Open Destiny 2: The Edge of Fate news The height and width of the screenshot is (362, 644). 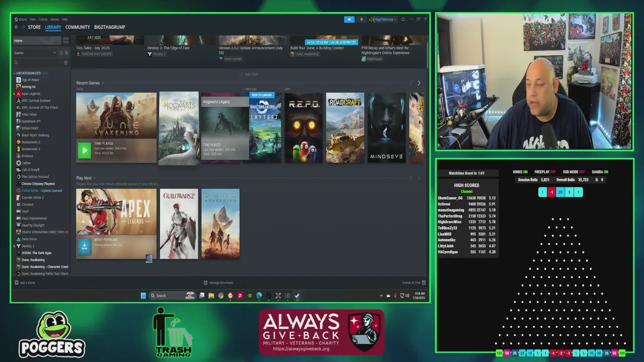click(x=169, y=48)
